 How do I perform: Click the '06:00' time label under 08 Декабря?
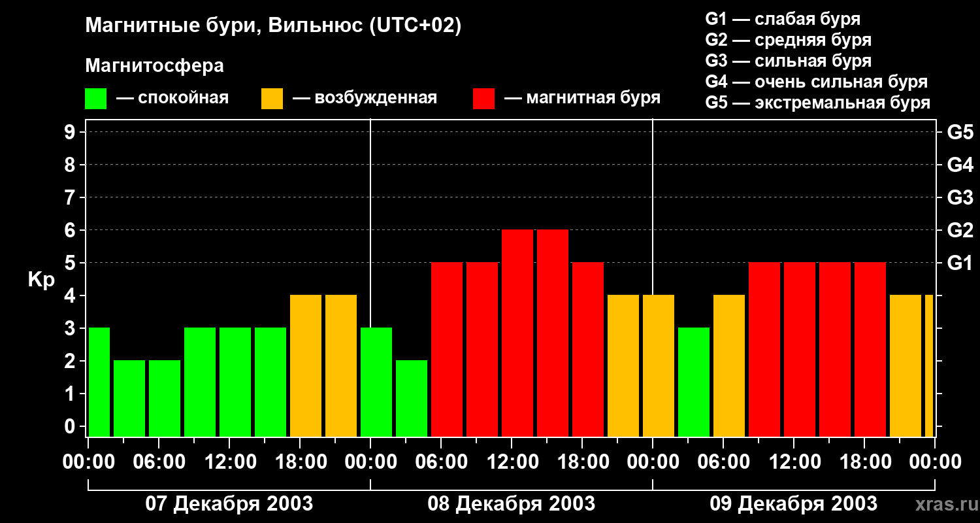(x=441, y=462)
